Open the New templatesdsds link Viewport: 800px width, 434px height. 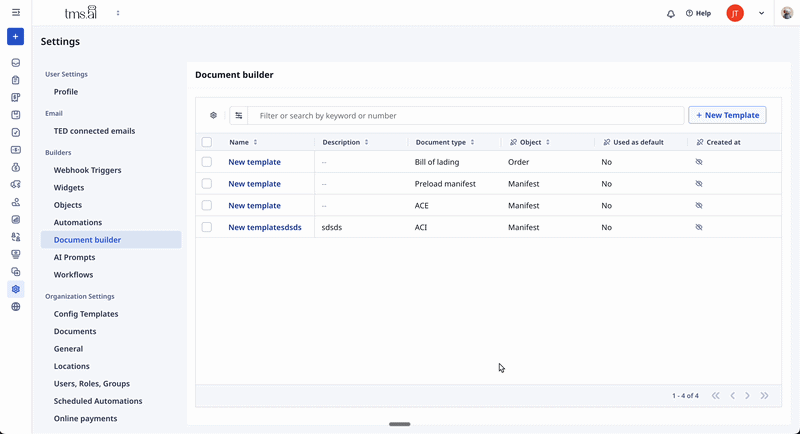click(265, 227)
